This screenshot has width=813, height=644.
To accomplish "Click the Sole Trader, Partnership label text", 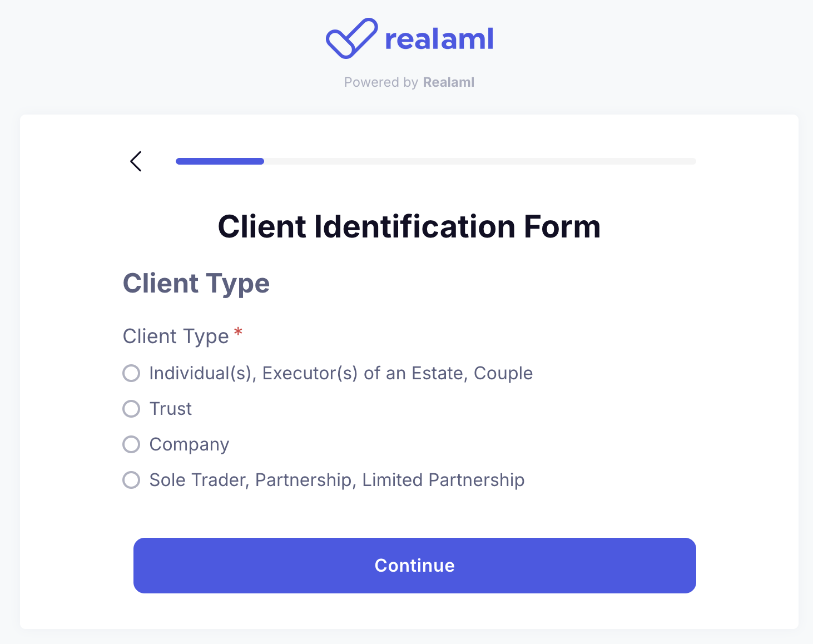I will tap(336, 480).
